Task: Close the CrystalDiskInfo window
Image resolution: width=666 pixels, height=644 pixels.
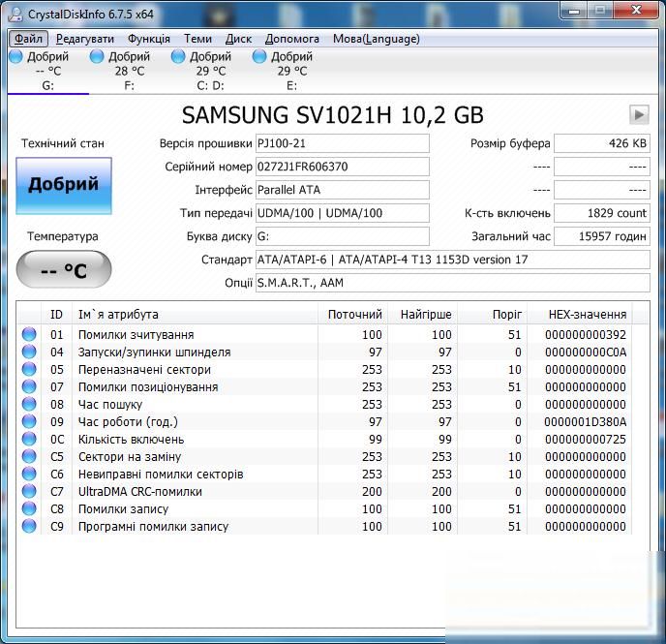Action: [x=636, y=11]
